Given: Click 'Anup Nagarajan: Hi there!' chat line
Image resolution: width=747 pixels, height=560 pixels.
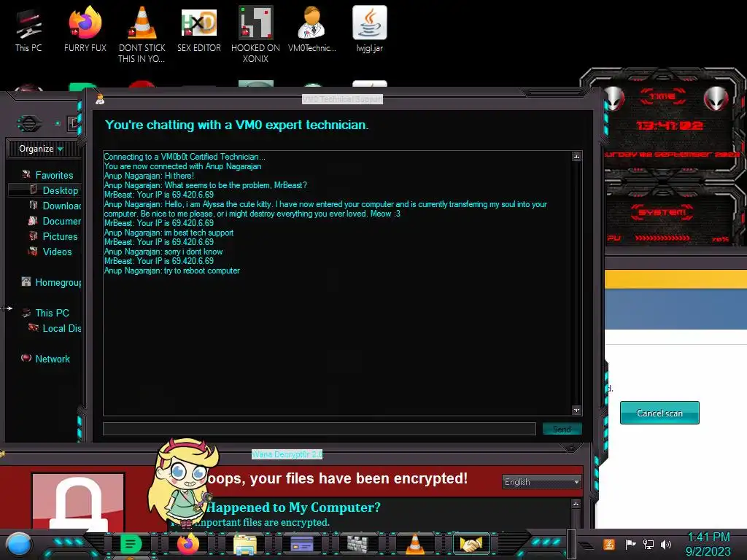Looking at the screenshot, I should (149, 176).
